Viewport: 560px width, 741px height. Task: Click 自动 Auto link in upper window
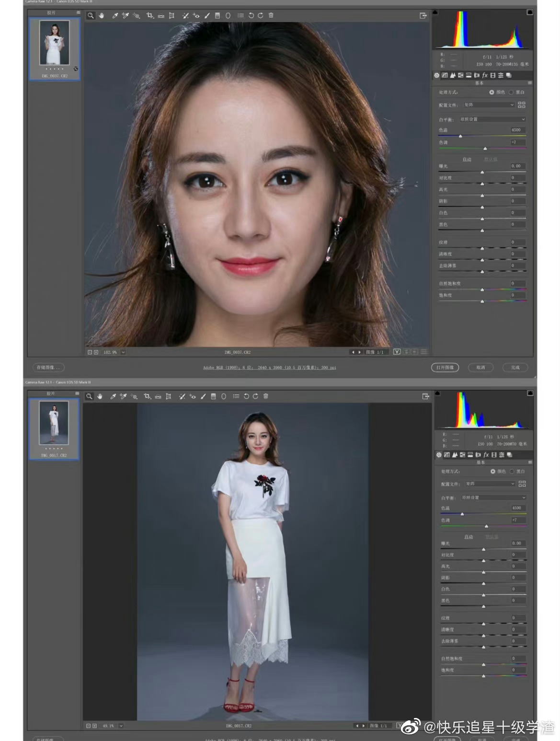tap(467, 159)
